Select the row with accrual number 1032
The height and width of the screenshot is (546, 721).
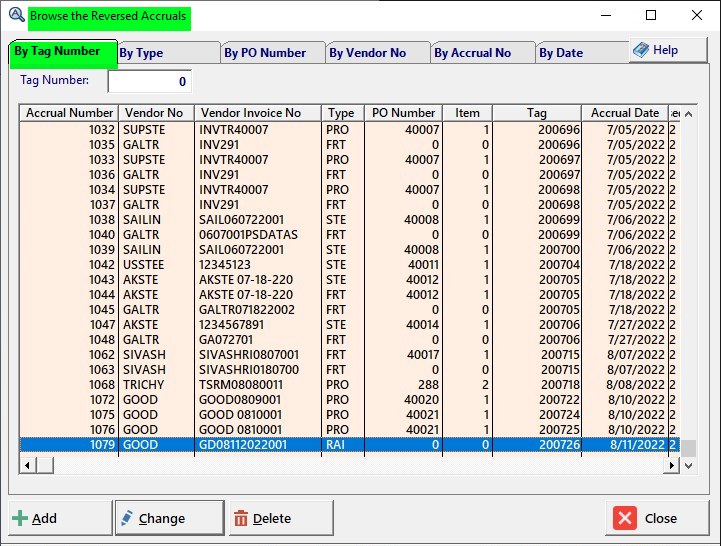tap(349, 130)
